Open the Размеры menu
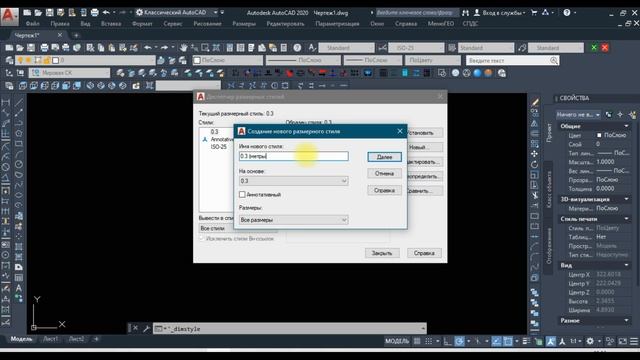 [244, 24]
